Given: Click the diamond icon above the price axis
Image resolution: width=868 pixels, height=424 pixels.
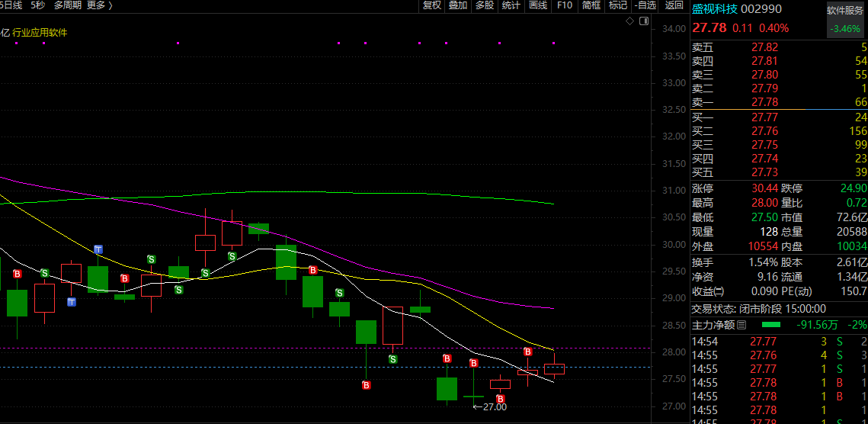Looking at the screenshot, I should click(x=629, y=21).
